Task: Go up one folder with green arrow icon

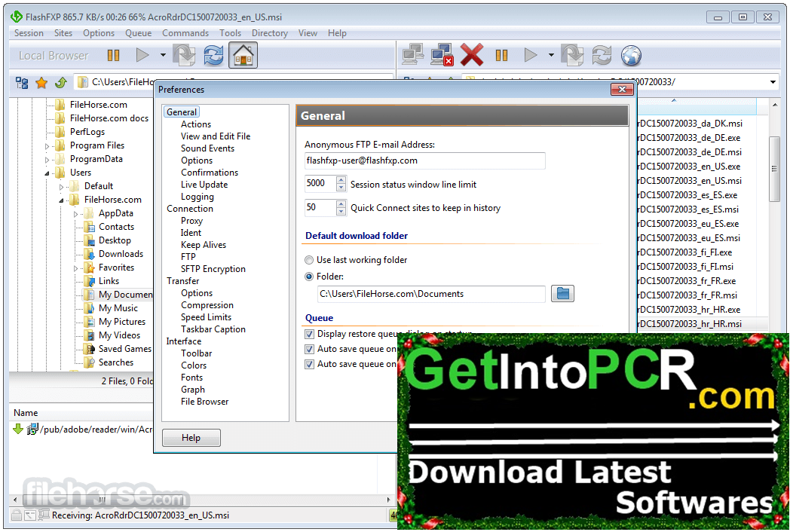Action: [x=61, y=83]
